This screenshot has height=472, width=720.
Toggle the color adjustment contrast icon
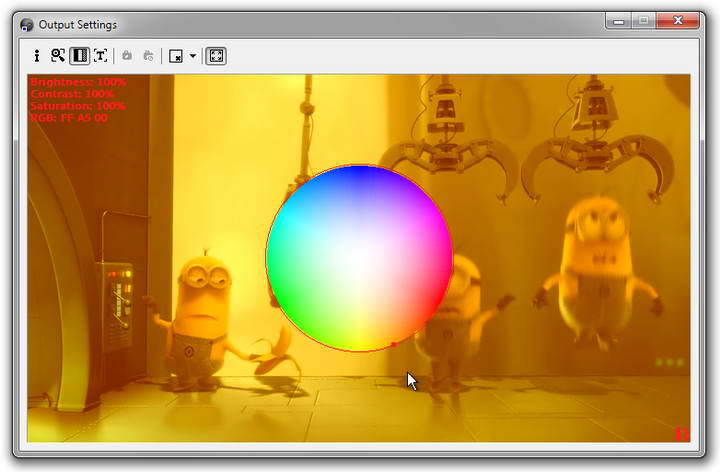pos(79,56)
